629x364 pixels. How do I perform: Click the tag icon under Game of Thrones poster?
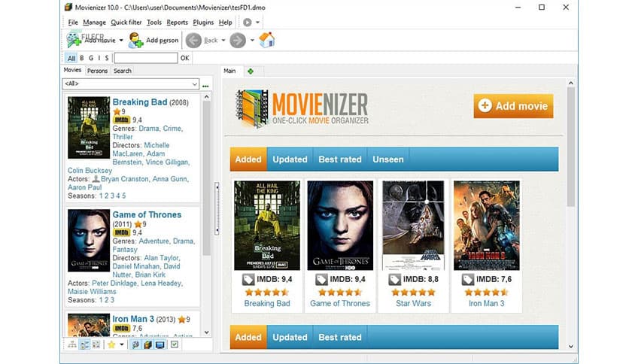pyautogui.click(x=321, y=280)
